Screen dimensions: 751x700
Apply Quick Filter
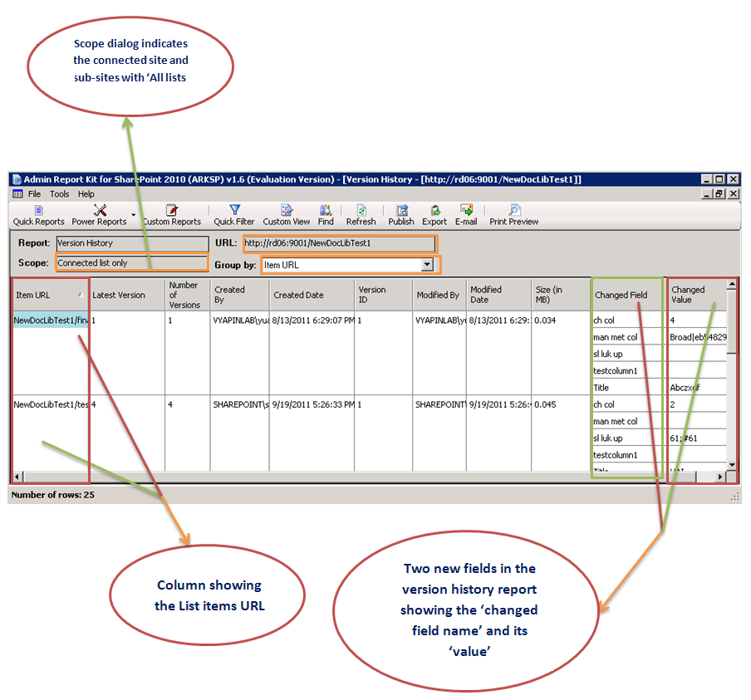pos(234,215)
